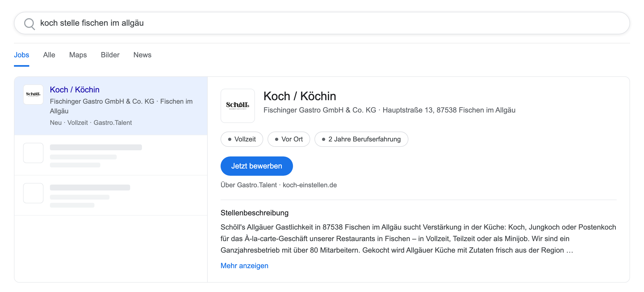Focus the search field with job query

322,23
